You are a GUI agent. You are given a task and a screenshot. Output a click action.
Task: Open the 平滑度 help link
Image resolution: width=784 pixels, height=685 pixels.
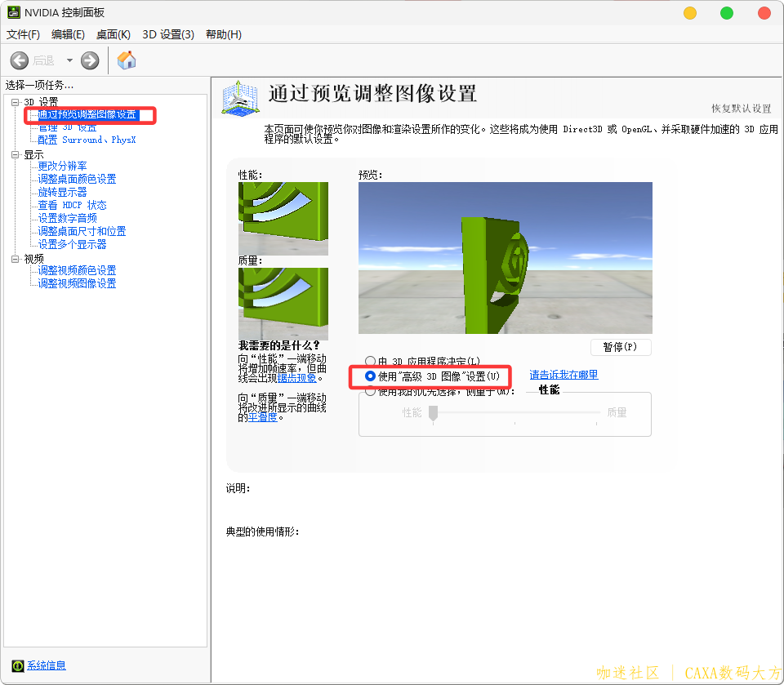pyautogui.click(x=263, y=417)
